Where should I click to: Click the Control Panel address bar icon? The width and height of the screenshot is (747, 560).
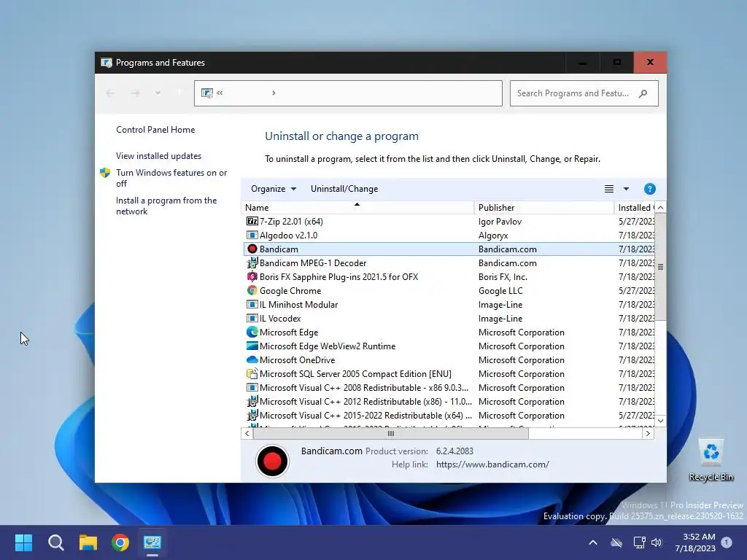(206, 93)
